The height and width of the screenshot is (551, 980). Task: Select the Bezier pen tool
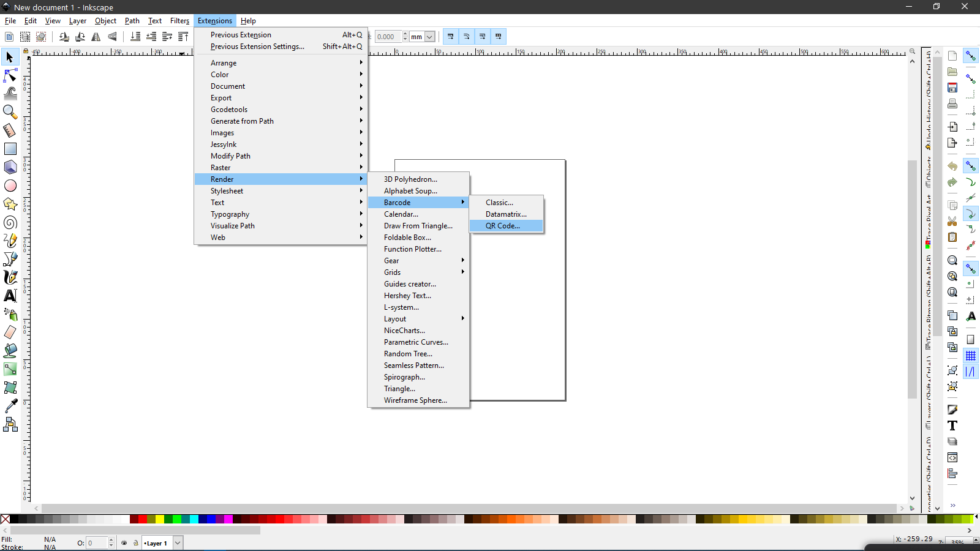[x=10, y=259]
